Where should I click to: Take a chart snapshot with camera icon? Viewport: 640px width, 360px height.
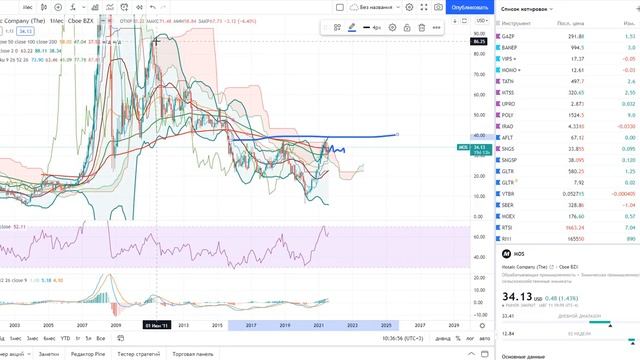(438, 7)
